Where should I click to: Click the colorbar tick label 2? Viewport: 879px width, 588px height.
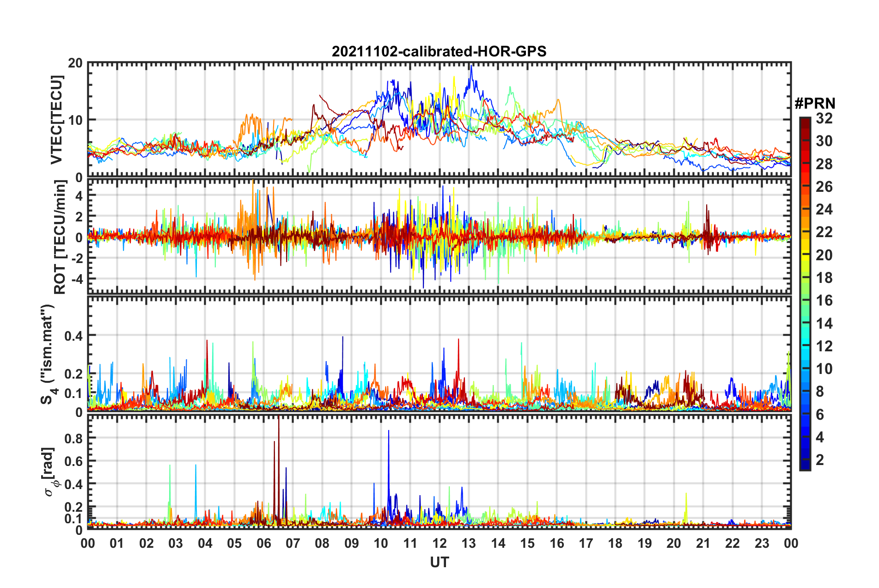820,459
